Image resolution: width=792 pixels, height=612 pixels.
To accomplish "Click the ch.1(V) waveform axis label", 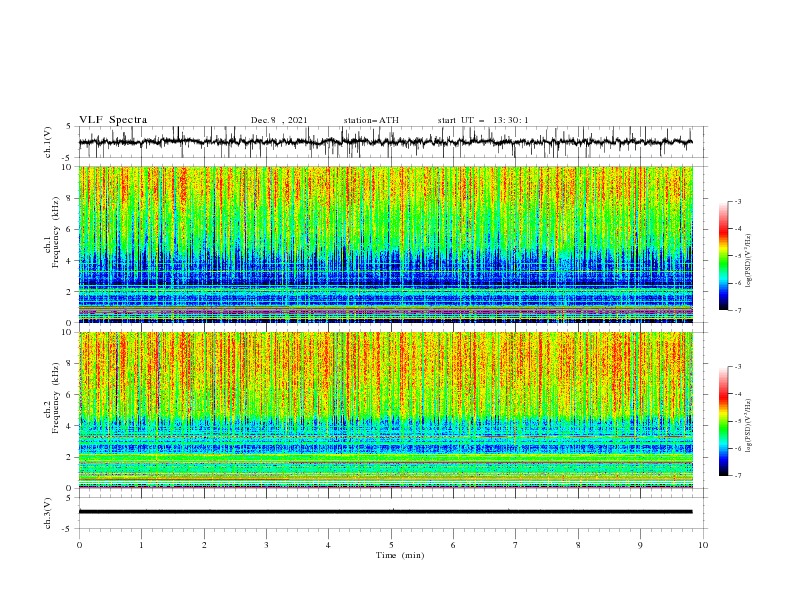I will pos(47,142).
